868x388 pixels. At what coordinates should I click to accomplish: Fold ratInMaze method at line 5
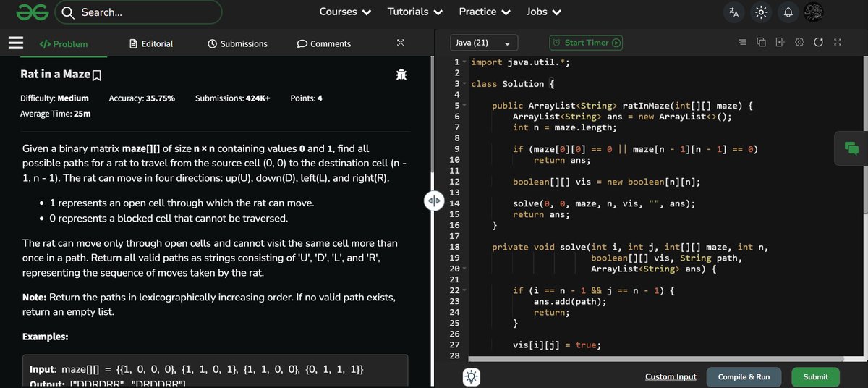[x=465, y=106]
